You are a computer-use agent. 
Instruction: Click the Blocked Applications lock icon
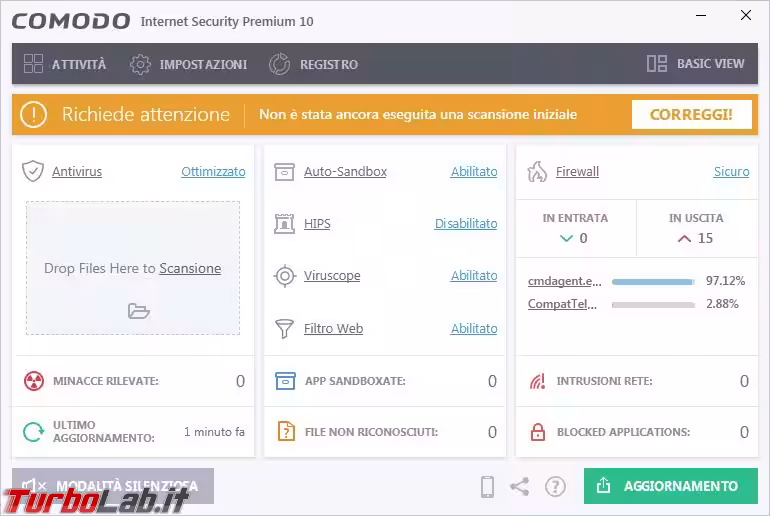[538, 432]
